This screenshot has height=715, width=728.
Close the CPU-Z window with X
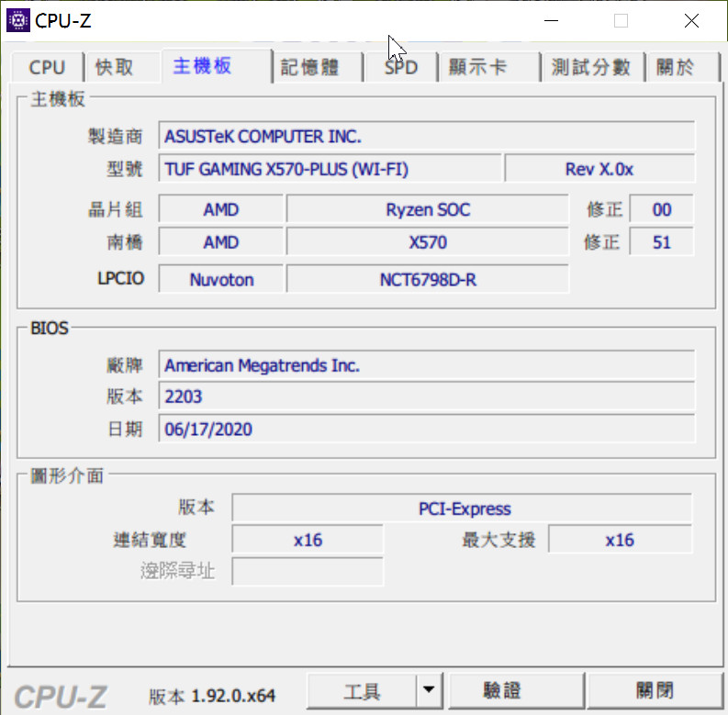coord(691,21)
